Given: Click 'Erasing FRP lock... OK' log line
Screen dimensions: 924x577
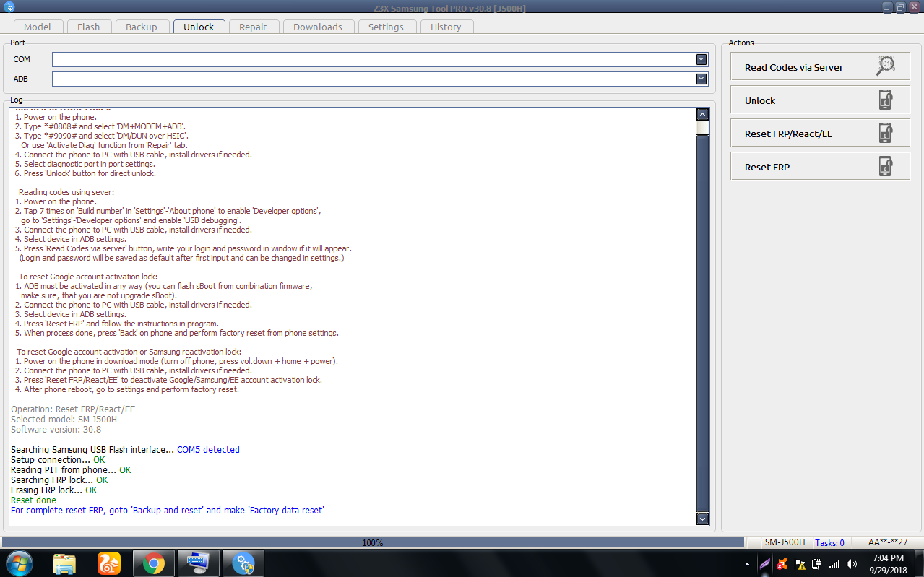Looking at the screenshot, I should 53,490.
